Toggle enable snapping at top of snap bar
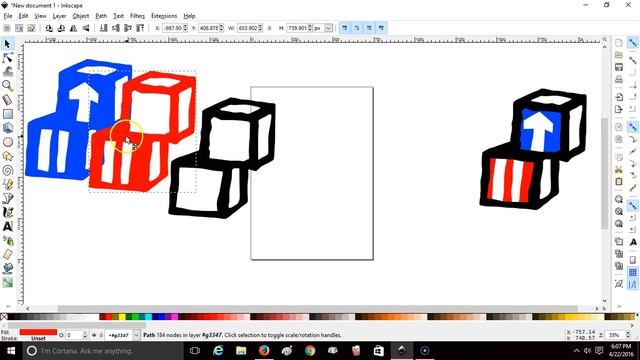The image size is (640, 360). [x=633, y=43]
